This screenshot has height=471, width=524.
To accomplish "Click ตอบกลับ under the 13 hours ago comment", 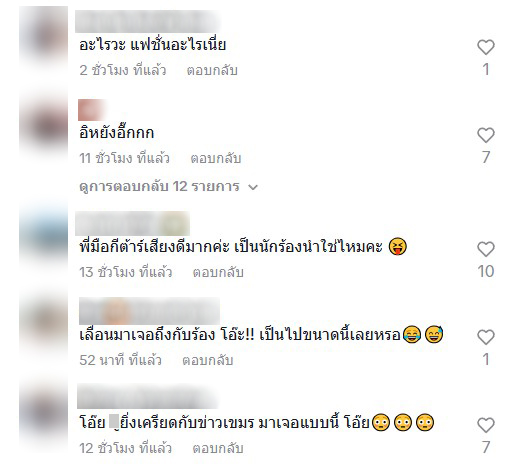I will pos(218,272).
